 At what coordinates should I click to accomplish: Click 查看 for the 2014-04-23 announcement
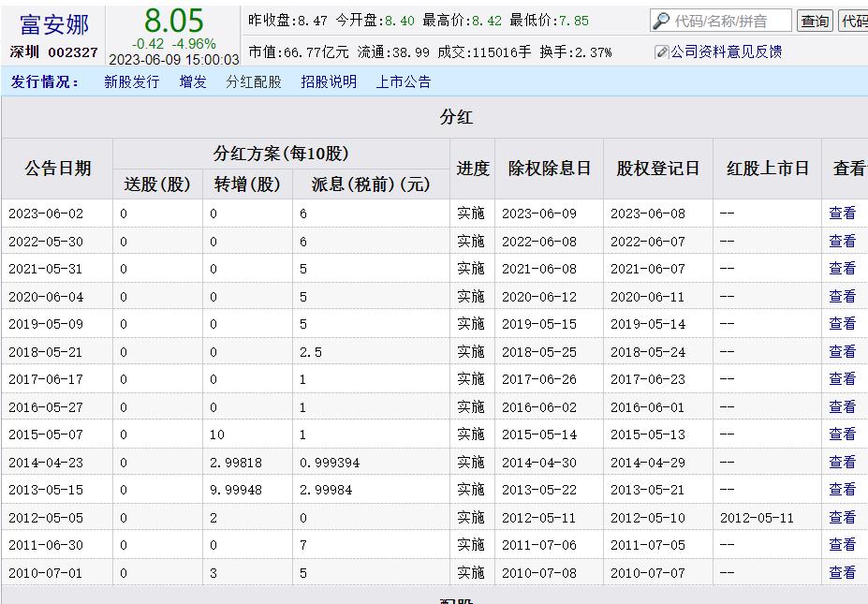point(842,463)
